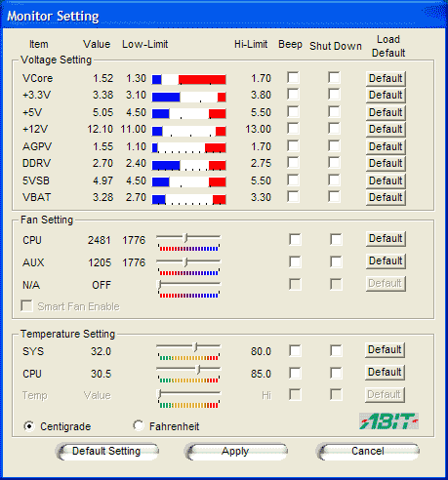The width and height of the screenshot is (448, 480).
Task: Enable Beep checkbox for VCore
Action: pyautogui.click(x=293, y=78)
